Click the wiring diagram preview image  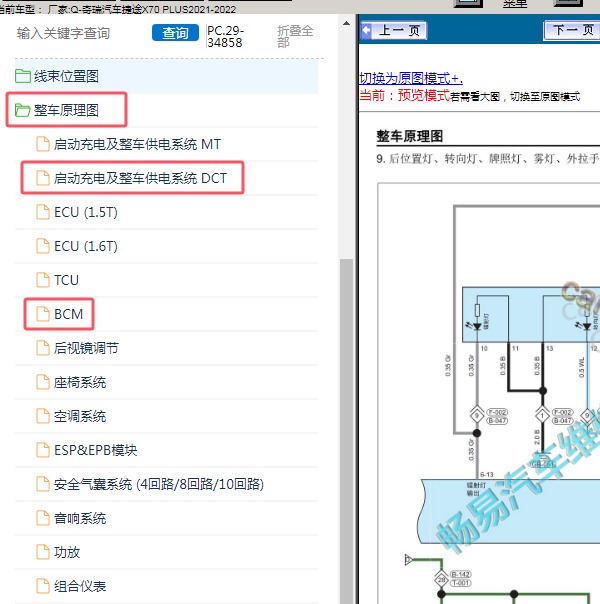[x=489, y=393]
